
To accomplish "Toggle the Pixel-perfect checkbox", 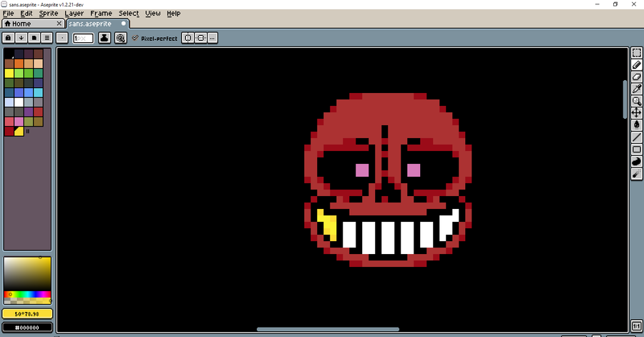I will pos(155,38).
